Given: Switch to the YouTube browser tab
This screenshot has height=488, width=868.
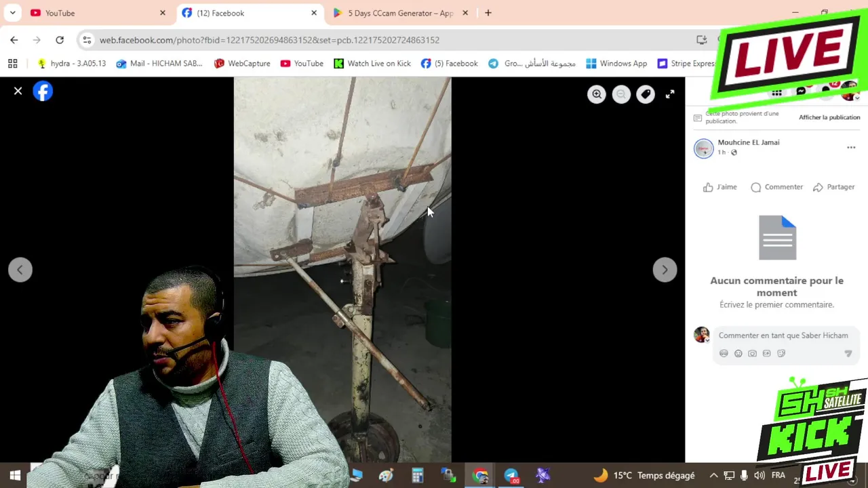Looking at the screenshot, I should pyautogui.click(x=95, y=13).
